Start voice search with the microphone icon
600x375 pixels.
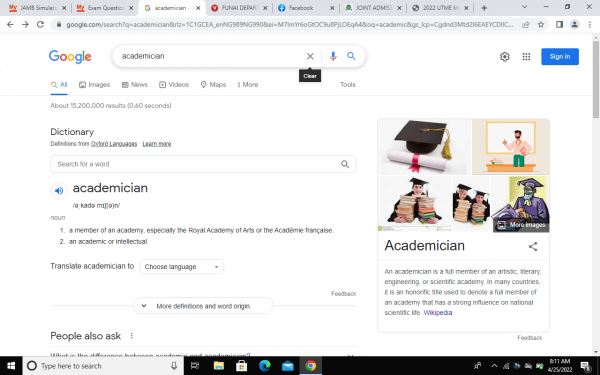click(x=333, y=56)
